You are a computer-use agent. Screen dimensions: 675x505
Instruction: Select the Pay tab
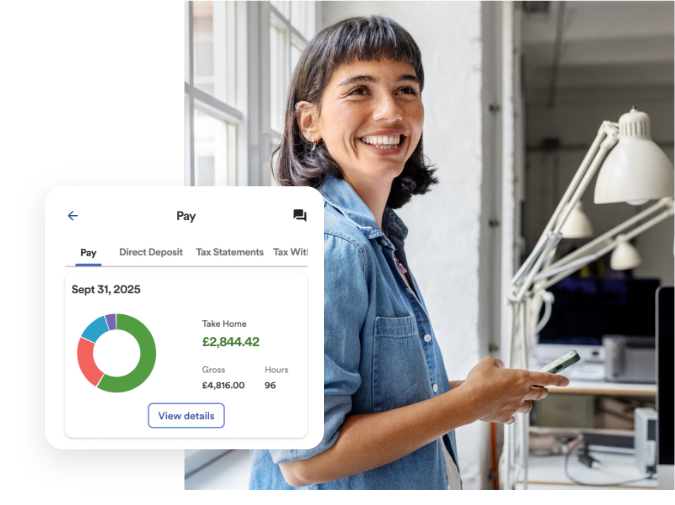(x=88, y=252)
